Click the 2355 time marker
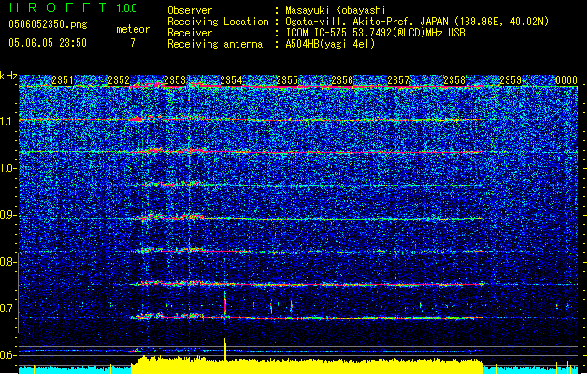 pos(287,80)
